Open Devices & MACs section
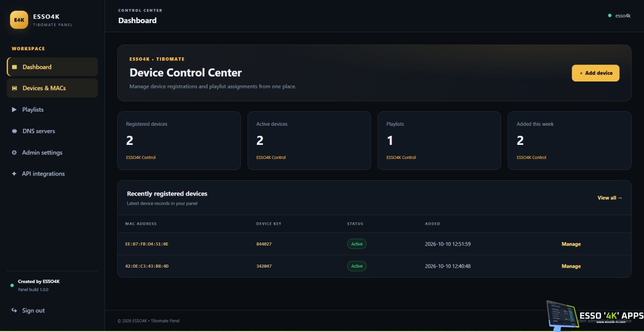Screen dimensions: 644x332 [x=52, y=88]
